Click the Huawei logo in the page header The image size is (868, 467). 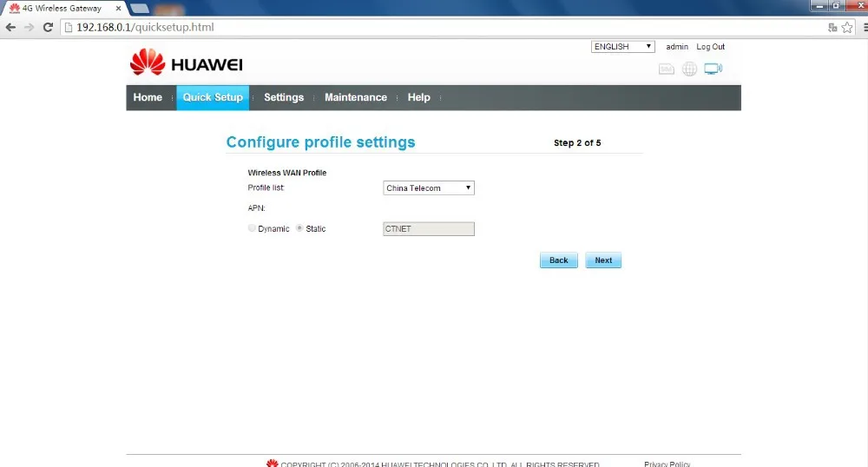click(x=187, y=63)
